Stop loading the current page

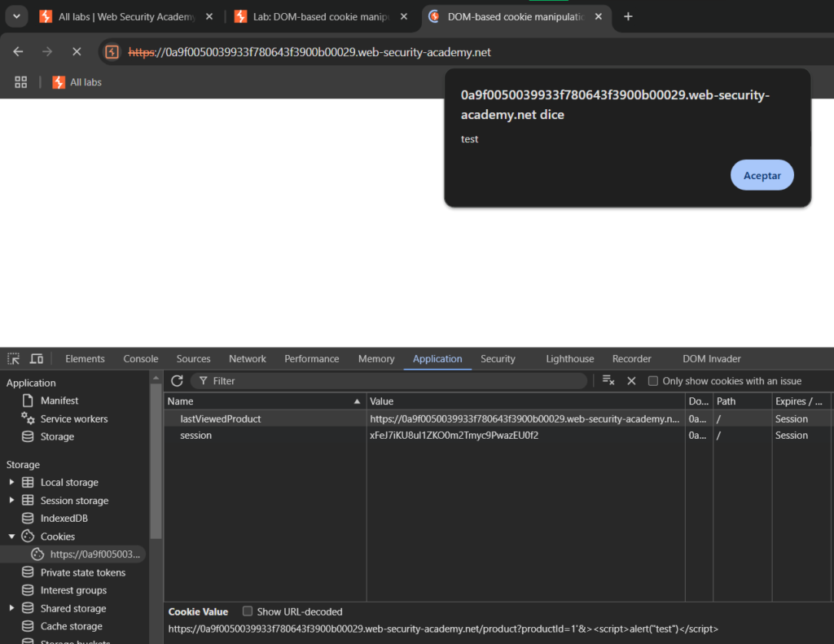tap(77, 52)
